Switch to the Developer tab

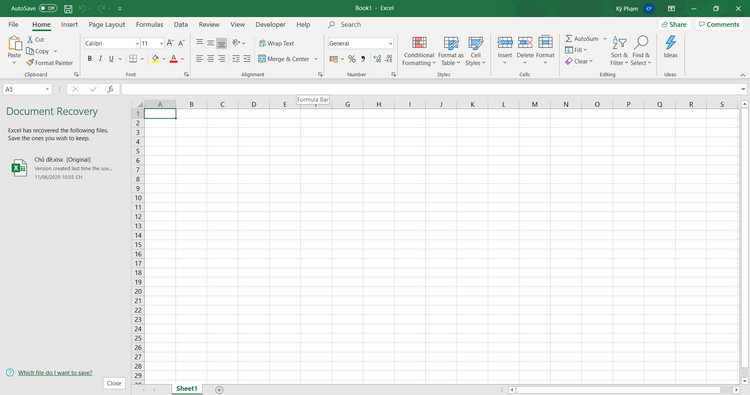coord(270,24)
